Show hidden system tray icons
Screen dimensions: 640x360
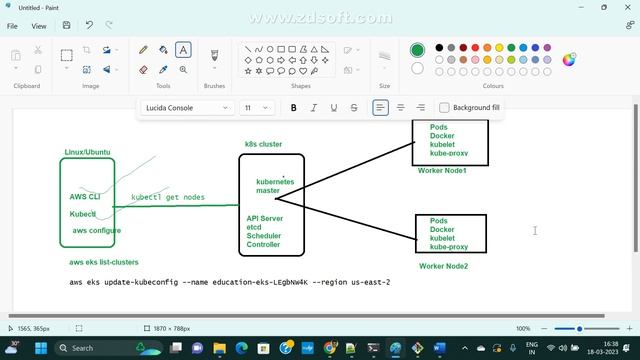tap(465, 348)
